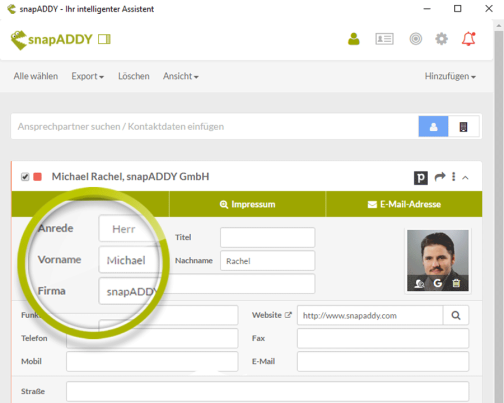Toggle the sidebar layout icon beside snapADDY logo
The width and height of the screenshot is (504, 403).
click(x=104, y=39)
